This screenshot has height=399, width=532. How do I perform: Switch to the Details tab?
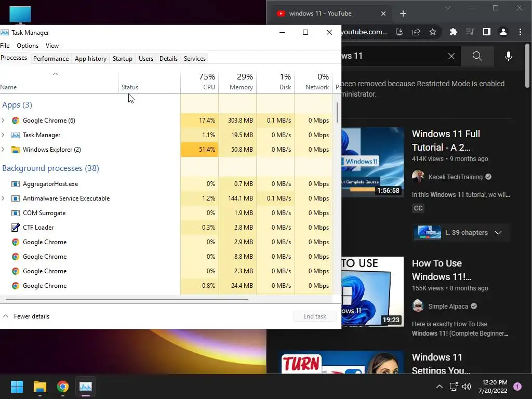169,59
